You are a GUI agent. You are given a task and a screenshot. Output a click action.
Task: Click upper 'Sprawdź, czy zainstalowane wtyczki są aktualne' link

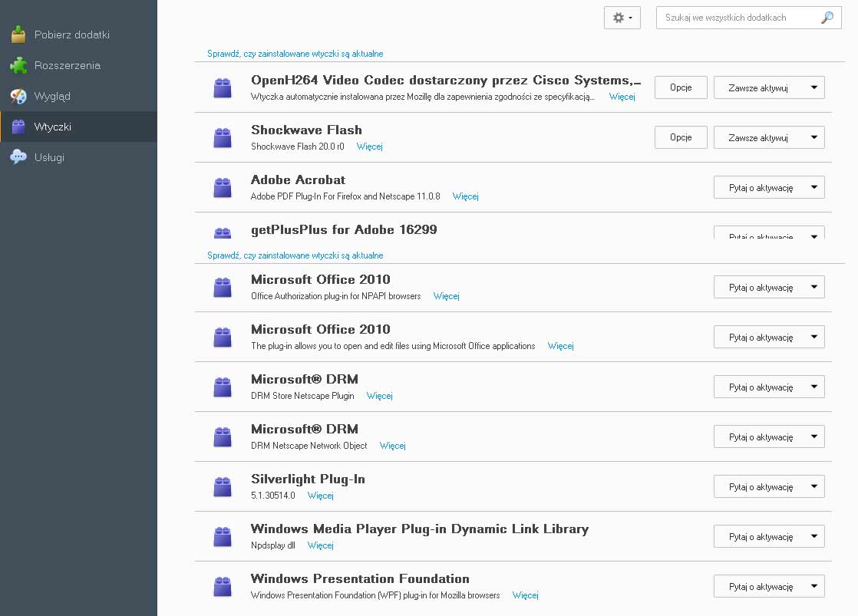(295, 54)
